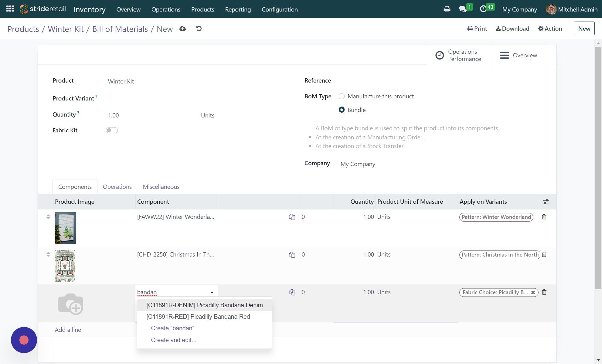Viewport: 602px width, 364px height.
Task: Click the Winter Wonderland product thumbnail
Action: coord(65,228)
